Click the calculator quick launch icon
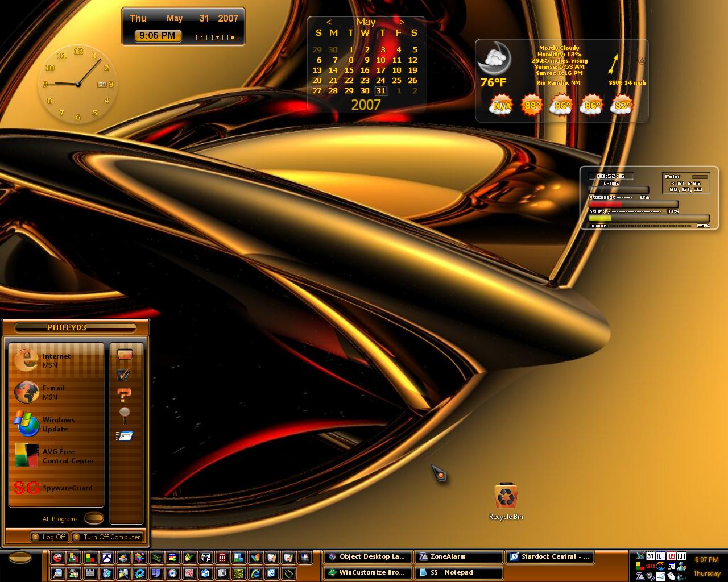Image resolution: width=728 pixels, height=582 pixels. [x=222, y=558]
